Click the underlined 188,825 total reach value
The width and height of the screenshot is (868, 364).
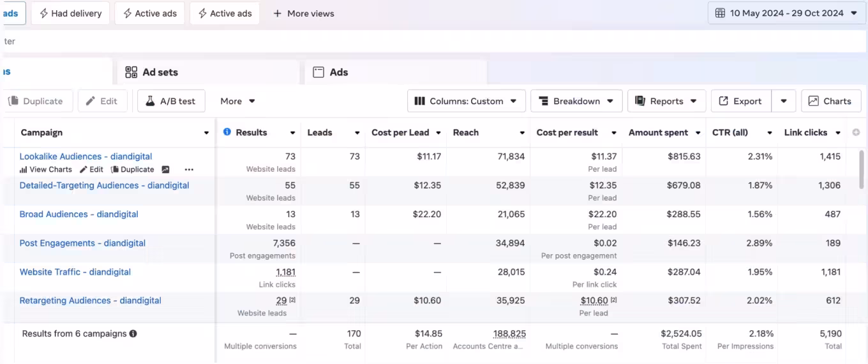[509, 334]
